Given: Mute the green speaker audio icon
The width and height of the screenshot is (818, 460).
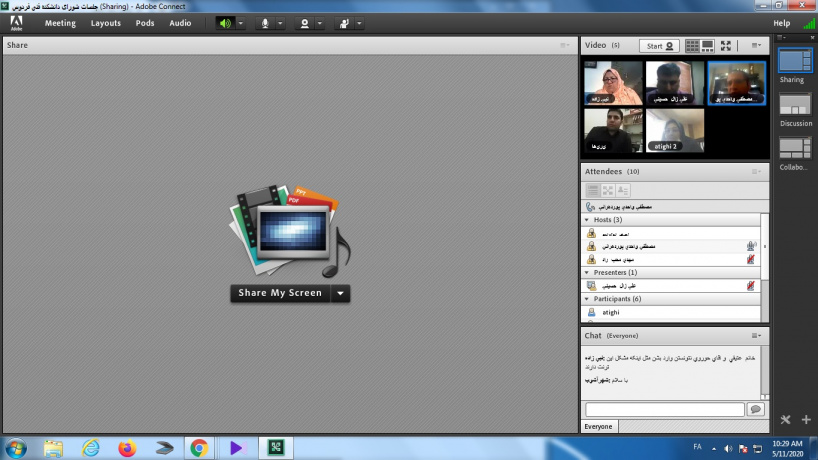Looking at the screenshot, I should [x=225, y=23].
